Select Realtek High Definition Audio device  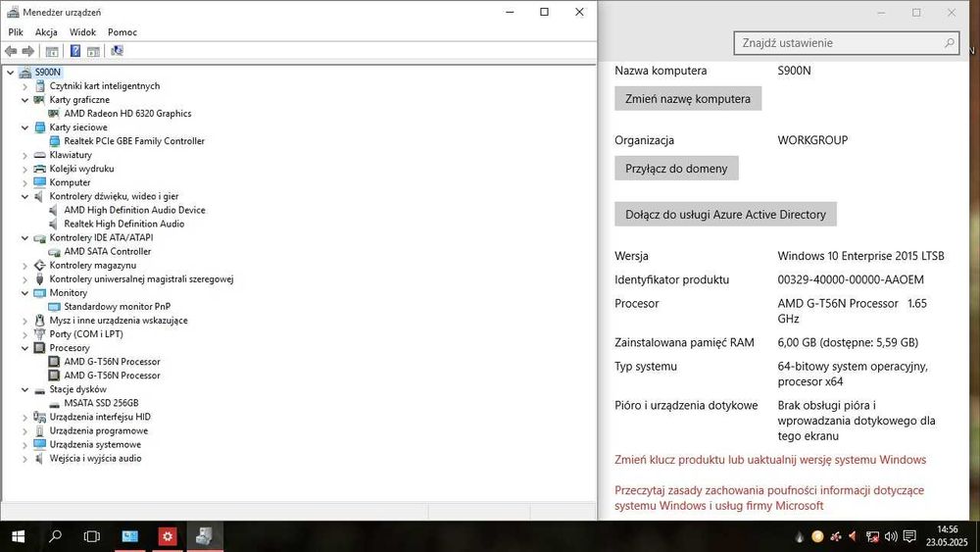click(x=123, y=224)
